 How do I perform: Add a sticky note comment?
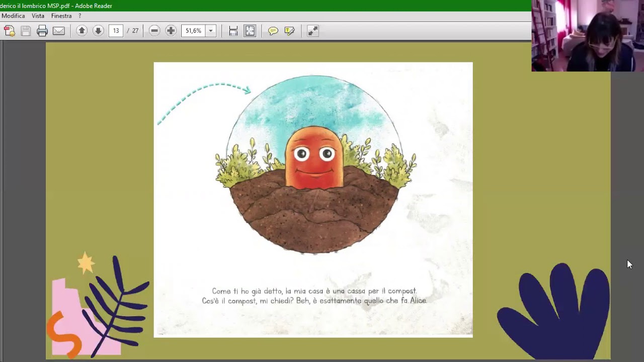(273, 31)
